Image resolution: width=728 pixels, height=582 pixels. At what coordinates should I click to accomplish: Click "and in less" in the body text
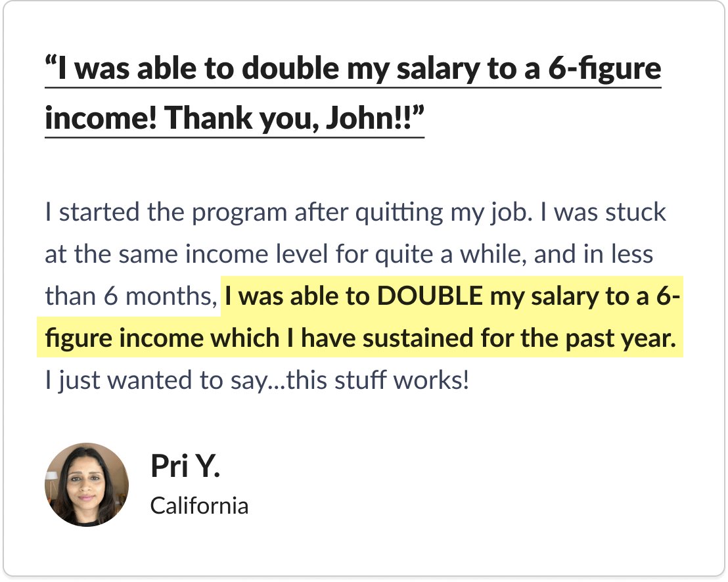pos(593,254)
